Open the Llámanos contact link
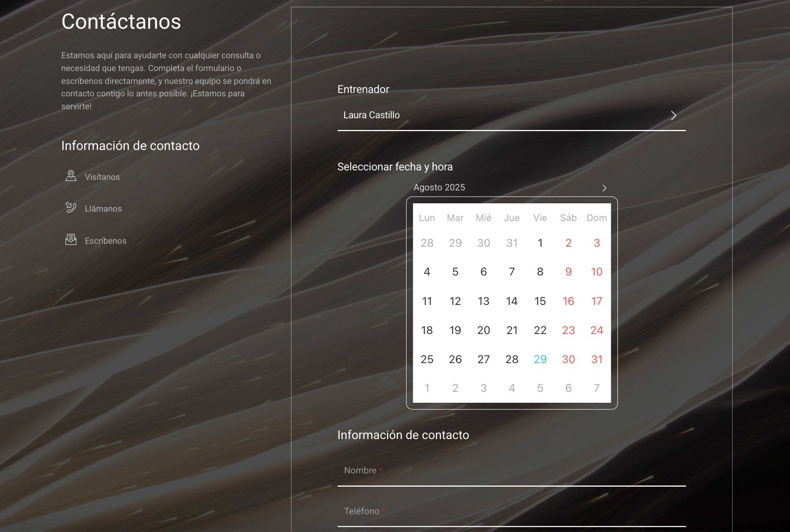 [x=103, y=209]
